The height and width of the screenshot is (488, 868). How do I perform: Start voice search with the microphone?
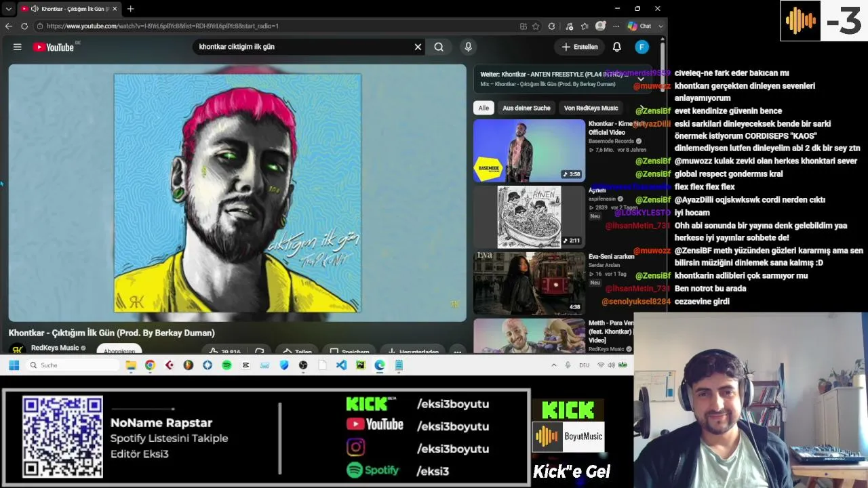pyautogui.click(x=468, y=47)
